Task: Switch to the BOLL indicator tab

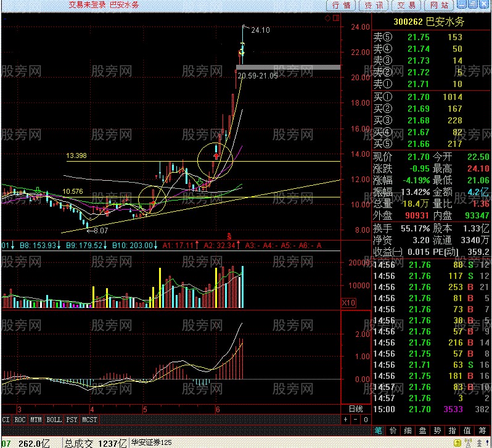Action: 54,420
